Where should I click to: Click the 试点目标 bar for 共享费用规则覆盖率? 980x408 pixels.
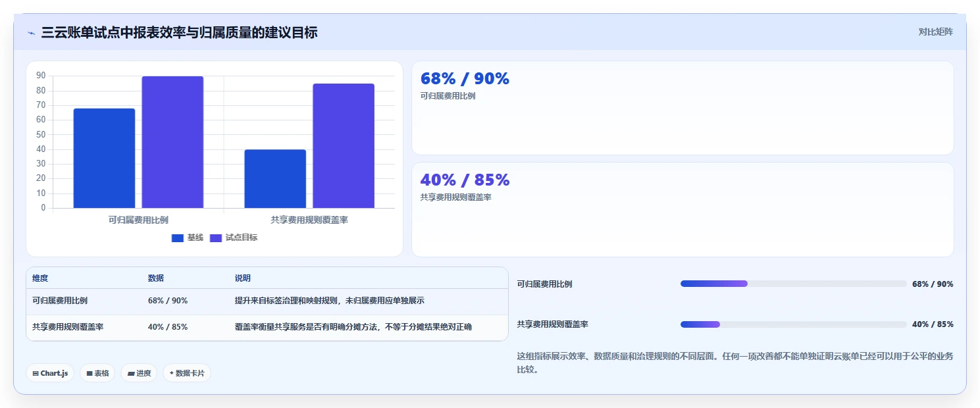[x=344, y=146]
